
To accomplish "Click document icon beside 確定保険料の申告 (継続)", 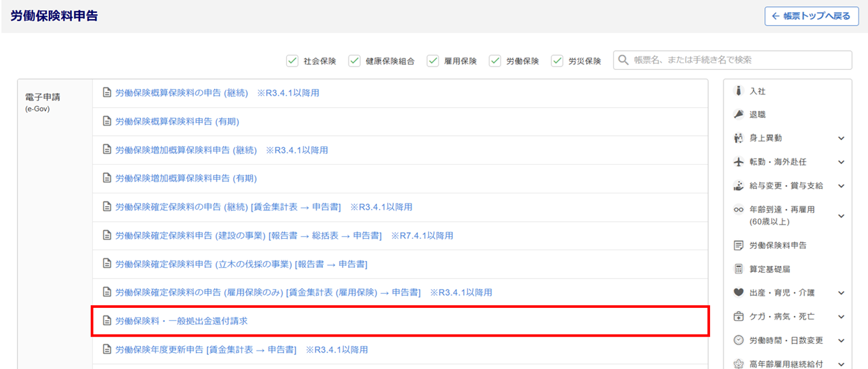I will pyautogui.click(x=106, y=207).
